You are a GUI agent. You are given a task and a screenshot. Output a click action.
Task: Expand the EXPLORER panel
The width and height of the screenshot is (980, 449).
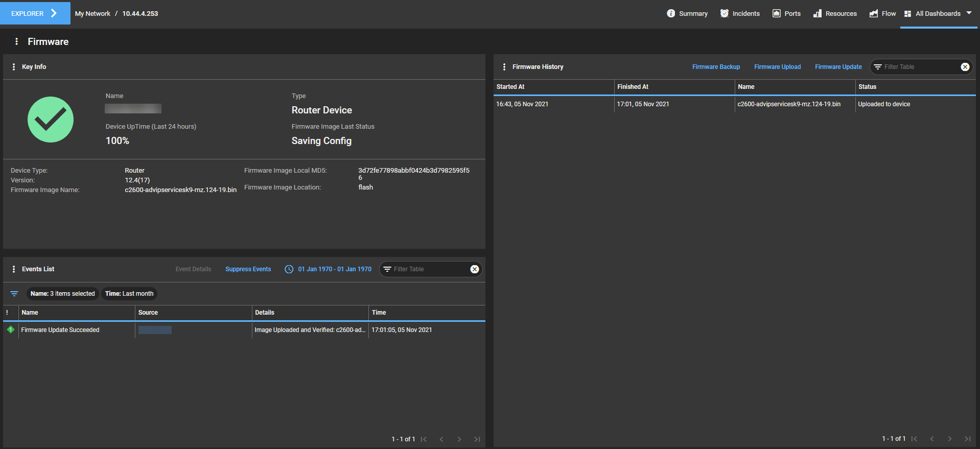[x=35, y=13]
